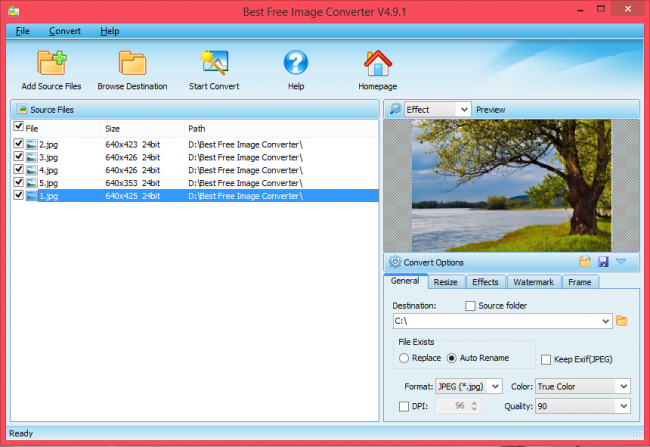Select the Replace radio button
This screenshot has width=650, height=447.
click(x=404, y=358)
